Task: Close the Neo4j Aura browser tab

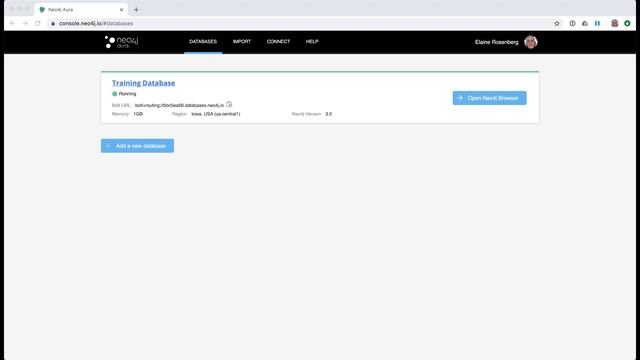Action: tap(121, 9)
